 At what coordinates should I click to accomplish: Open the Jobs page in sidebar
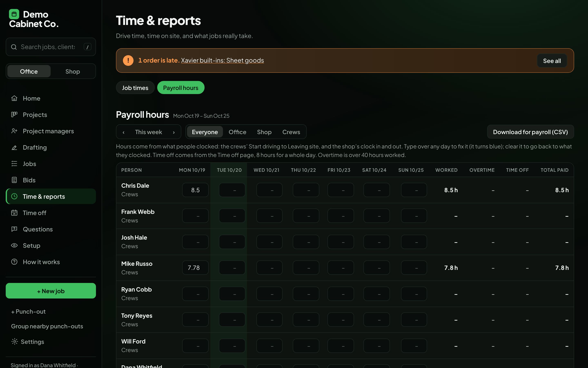pyautogui.click(x=51, y=164)
